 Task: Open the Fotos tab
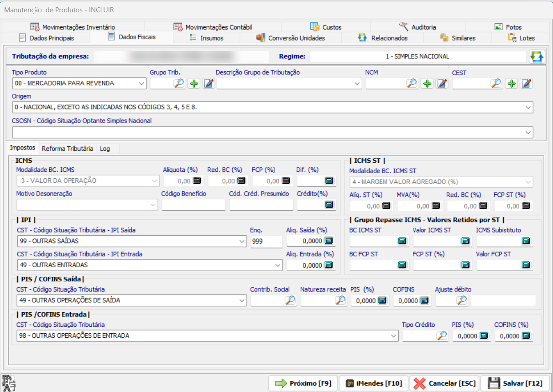[508, 27]
